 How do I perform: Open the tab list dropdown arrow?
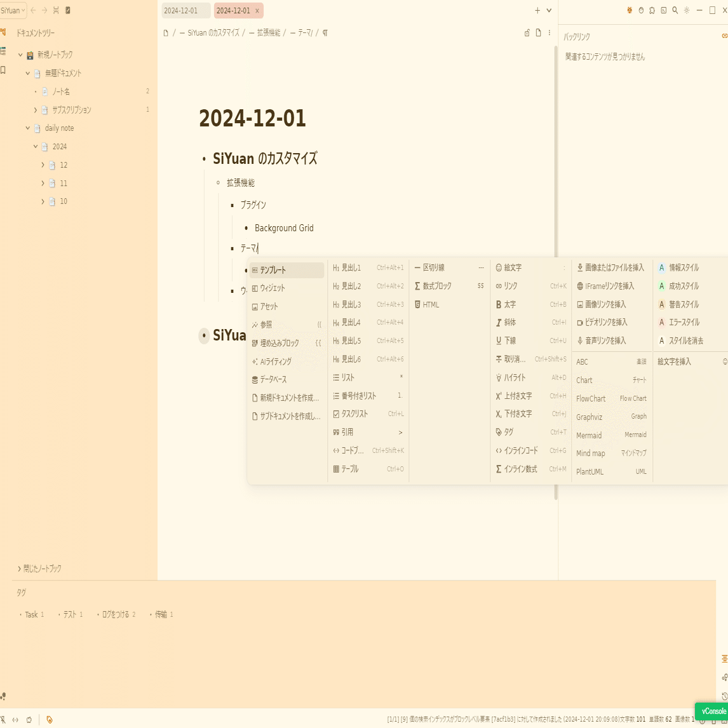tap(549, 10)
